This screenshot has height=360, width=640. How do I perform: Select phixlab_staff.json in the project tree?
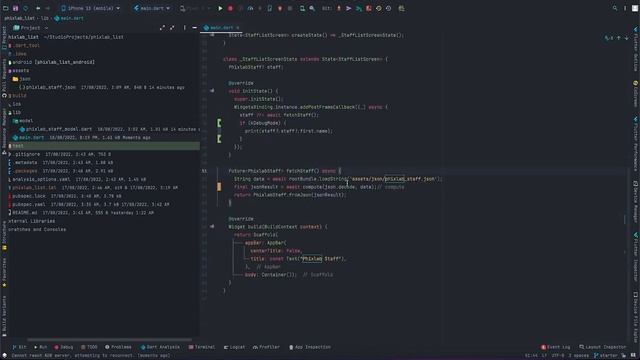(x=51, y=87)
